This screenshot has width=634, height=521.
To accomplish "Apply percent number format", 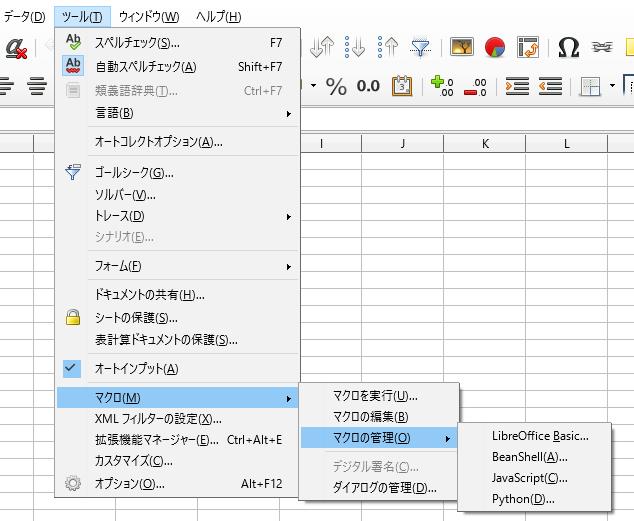I will pyautogui.click(x=336, y=86).
